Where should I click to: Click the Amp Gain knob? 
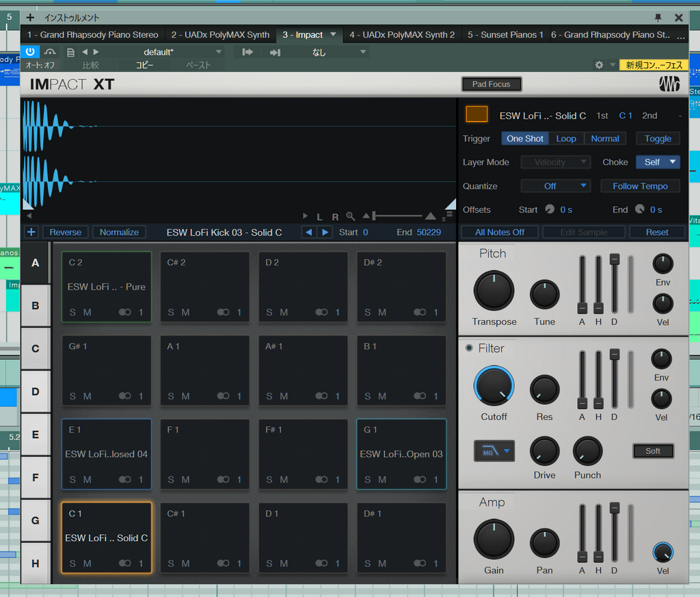coord(494,539)
